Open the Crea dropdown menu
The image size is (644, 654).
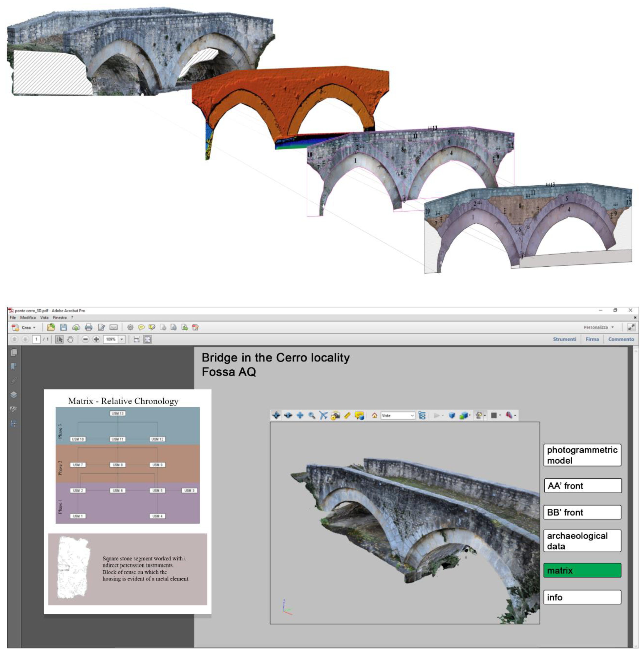(x=28, y=327)
